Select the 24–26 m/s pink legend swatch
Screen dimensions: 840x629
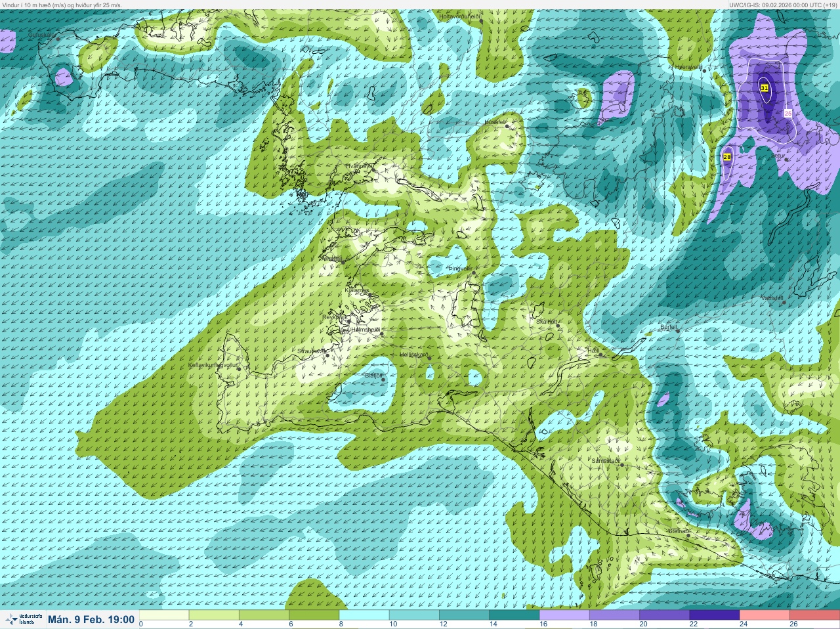[765, 615]
